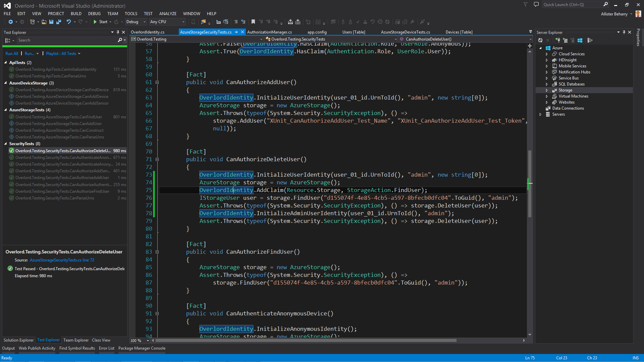Click the editor split-window handle above scrollbar
644x362 pixels.
pos(530,46)
